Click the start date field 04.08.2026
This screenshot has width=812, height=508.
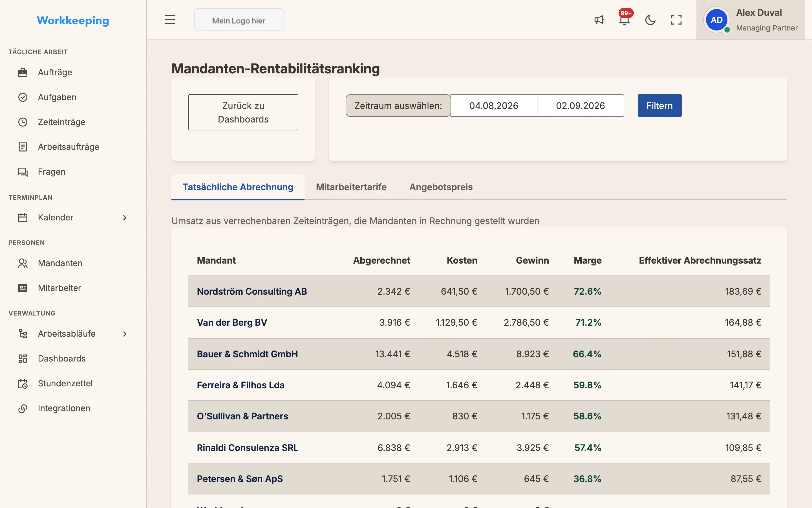point(494,106)
